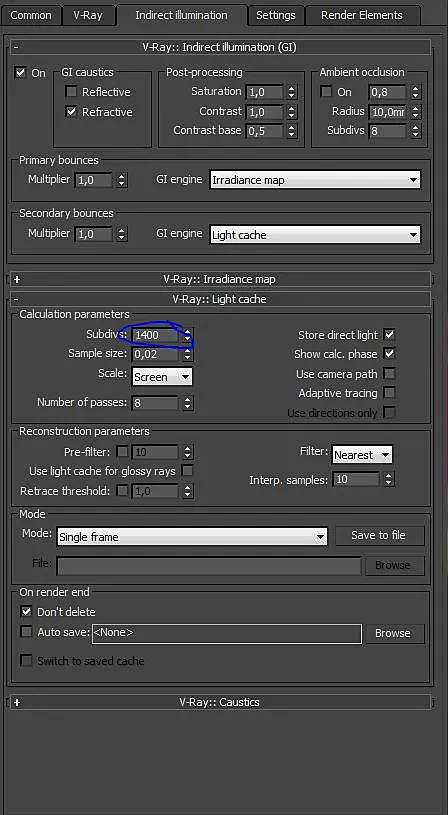Collapse the V-Ray Light cache rollout
The image size is (448, 815).
coord(220,299)
